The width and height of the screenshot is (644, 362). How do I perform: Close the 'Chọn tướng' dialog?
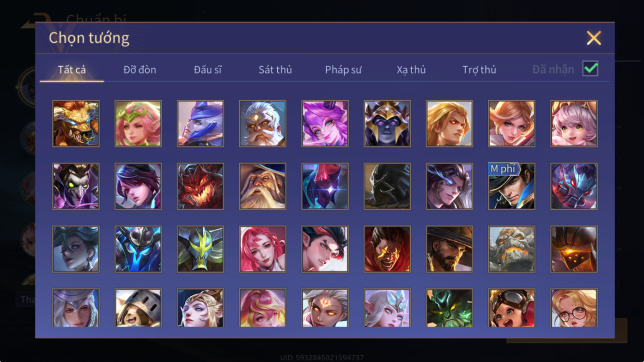click(x=594, y=38)
